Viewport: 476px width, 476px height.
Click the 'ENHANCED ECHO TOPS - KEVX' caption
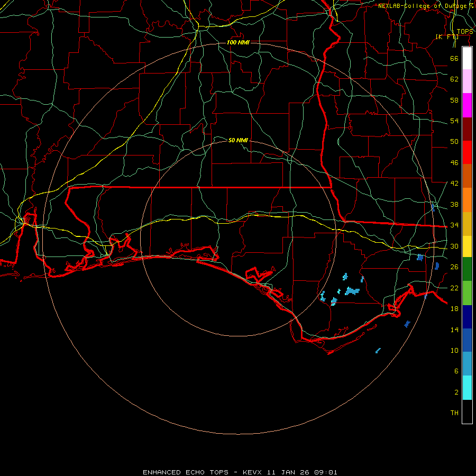202,472
